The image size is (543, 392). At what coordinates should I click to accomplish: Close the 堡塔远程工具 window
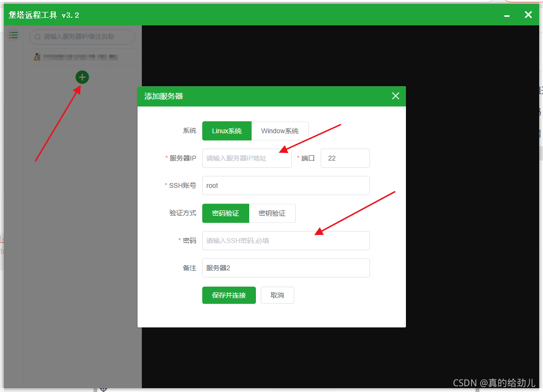pos(528,14)
